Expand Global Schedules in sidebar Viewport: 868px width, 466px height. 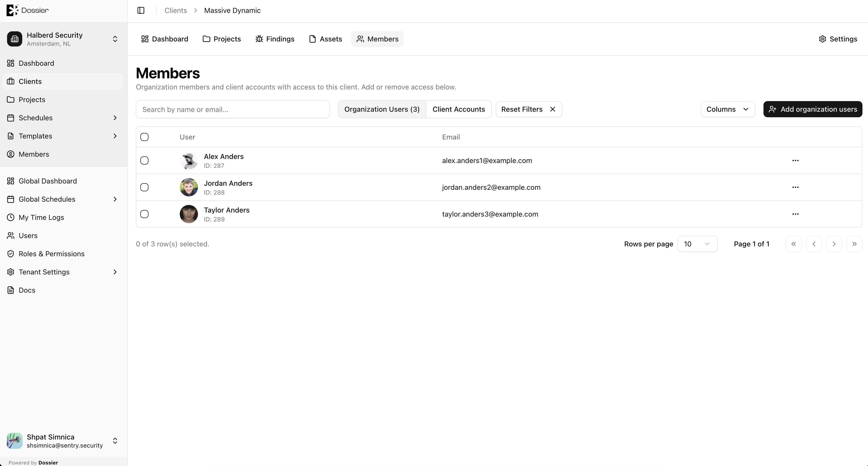click(115, 199)
